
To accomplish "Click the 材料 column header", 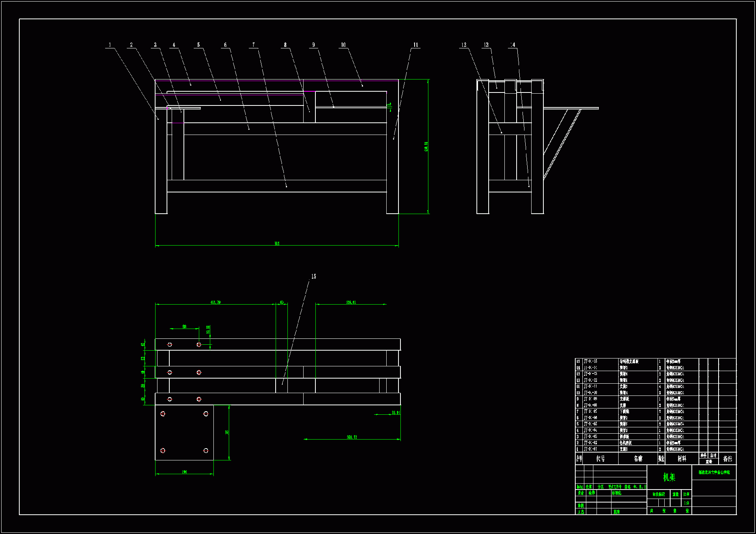I will pos(682,458).
